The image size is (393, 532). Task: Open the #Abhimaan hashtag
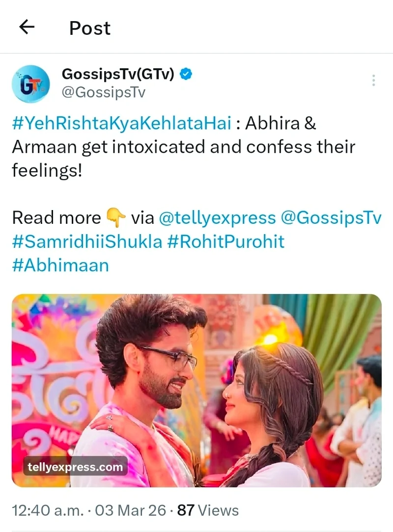61,266
